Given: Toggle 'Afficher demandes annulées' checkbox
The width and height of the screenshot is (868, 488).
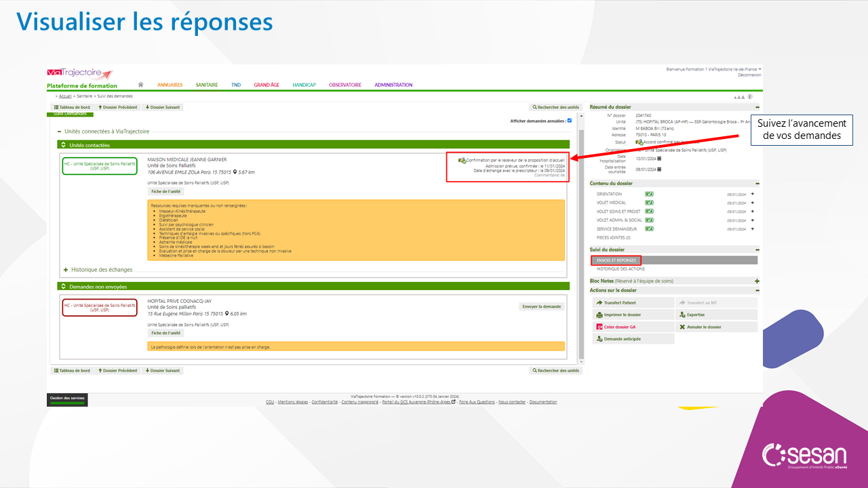Looking at the screenshot, I should [x=570, y=121].
